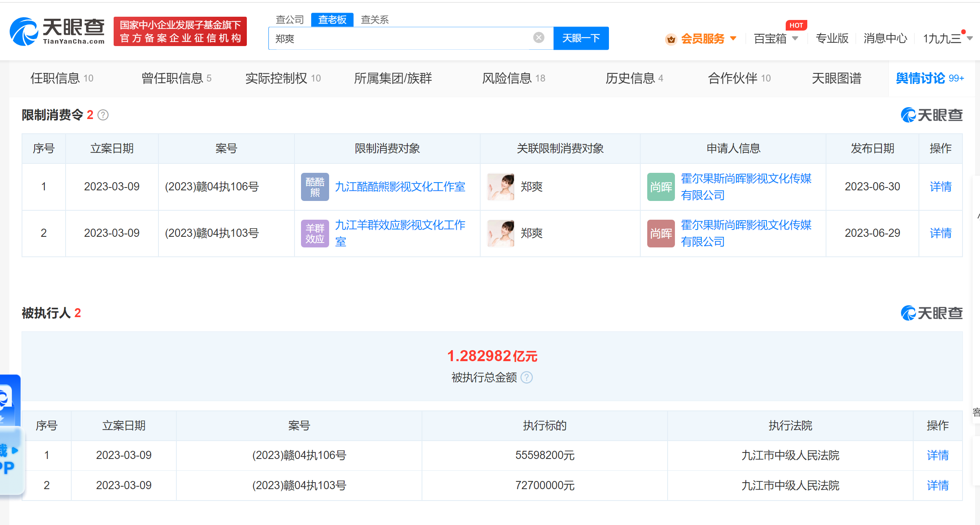Open the 限制消费令 help question mark
The height and width of the screenshot is (525, 980).
tap(103, 115)
